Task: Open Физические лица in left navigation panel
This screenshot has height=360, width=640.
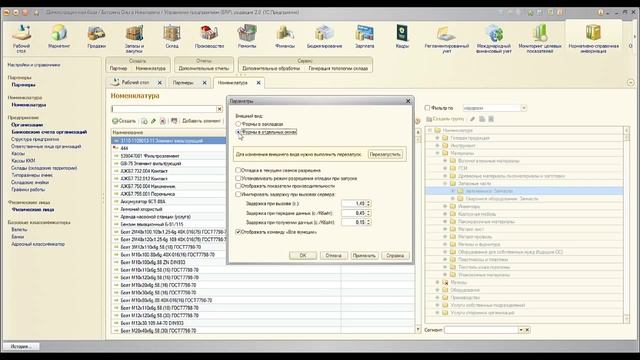Action: pyautogui.click(x=33, y=209)
